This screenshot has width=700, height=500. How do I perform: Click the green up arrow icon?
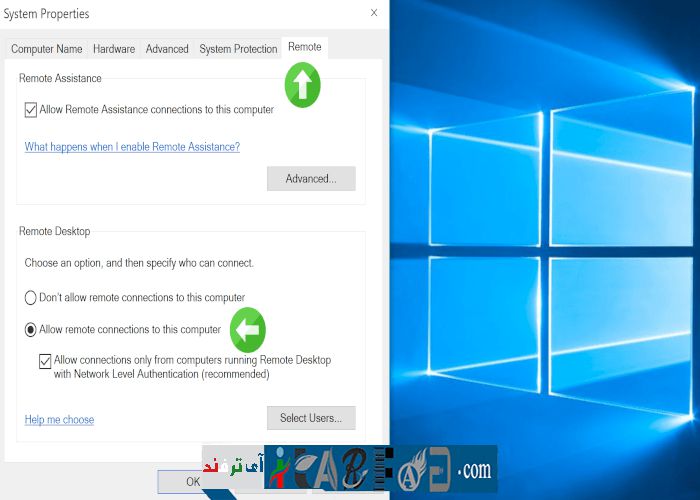[x=303, y=86]
